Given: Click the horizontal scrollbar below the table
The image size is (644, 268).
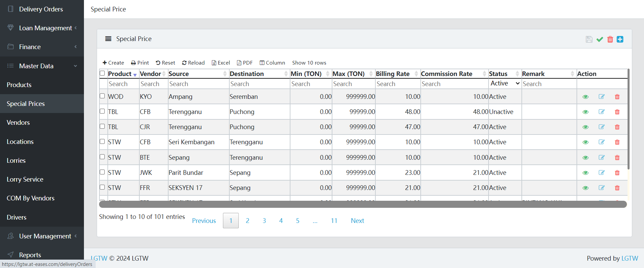Looking at the screenshot, I should [x=363, y=204].
